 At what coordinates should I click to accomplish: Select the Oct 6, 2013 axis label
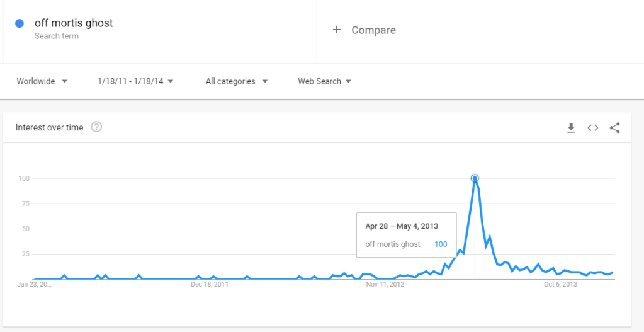pos(560,284)
